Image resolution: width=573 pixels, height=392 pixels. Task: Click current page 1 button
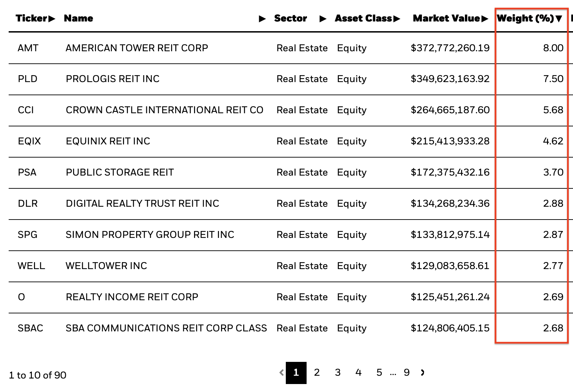point(296,373)
